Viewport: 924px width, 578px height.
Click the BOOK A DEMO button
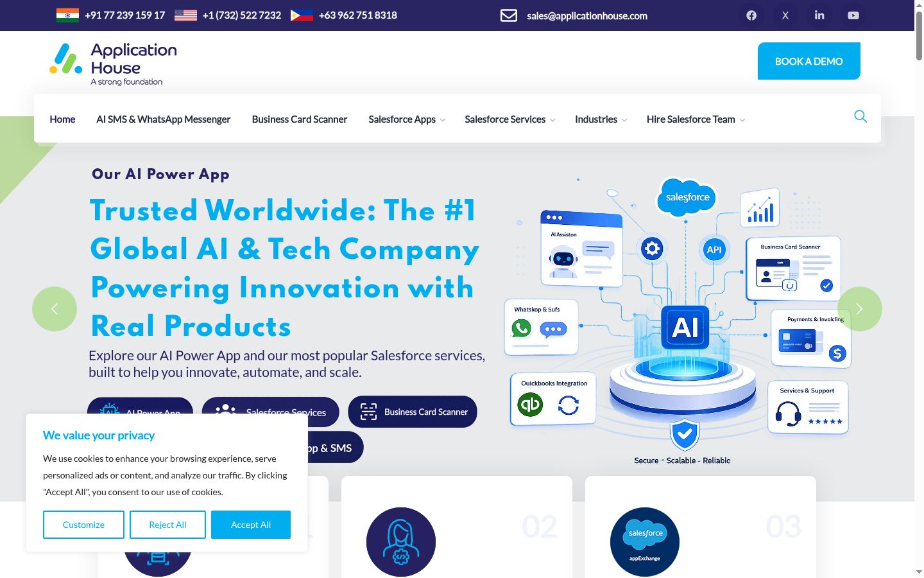coord(809,61)
